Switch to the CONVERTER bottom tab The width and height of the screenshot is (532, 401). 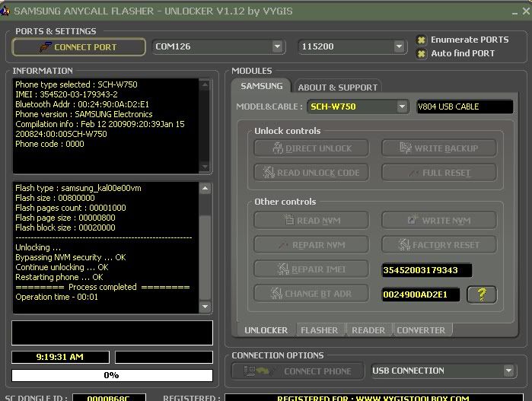coord(421,330)
